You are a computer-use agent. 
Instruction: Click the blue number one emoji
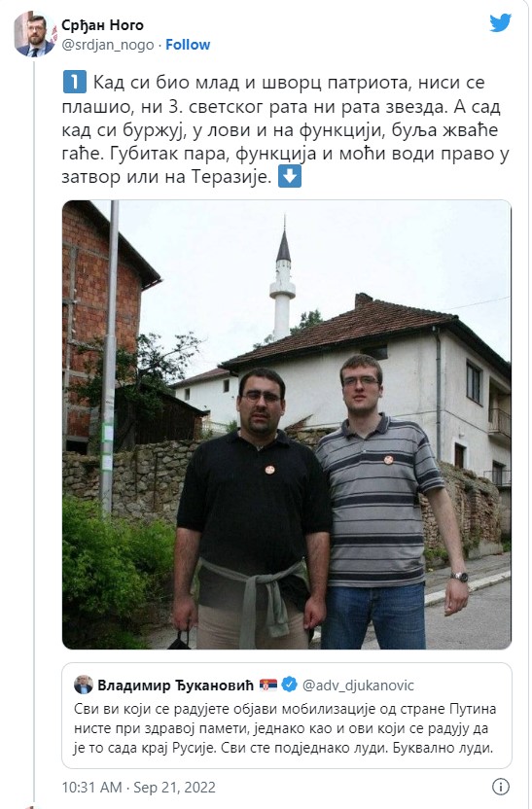74,83
